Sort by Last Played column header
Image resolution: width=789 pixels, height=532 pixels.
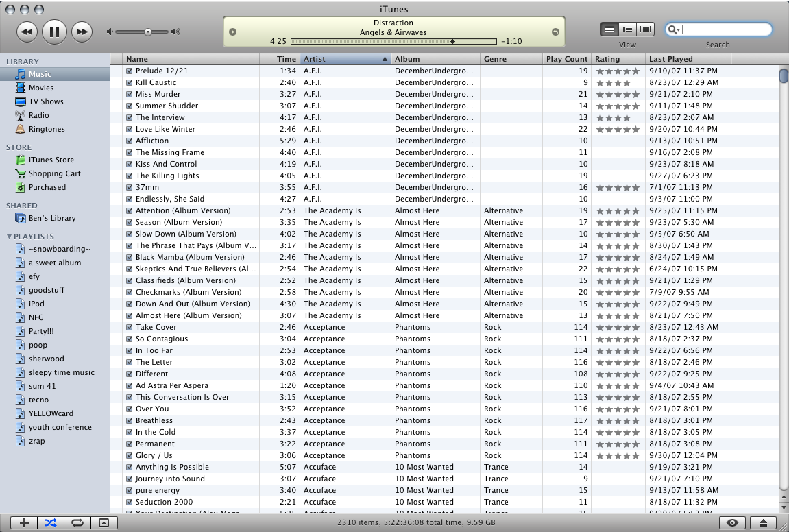(x=688, y=59)
